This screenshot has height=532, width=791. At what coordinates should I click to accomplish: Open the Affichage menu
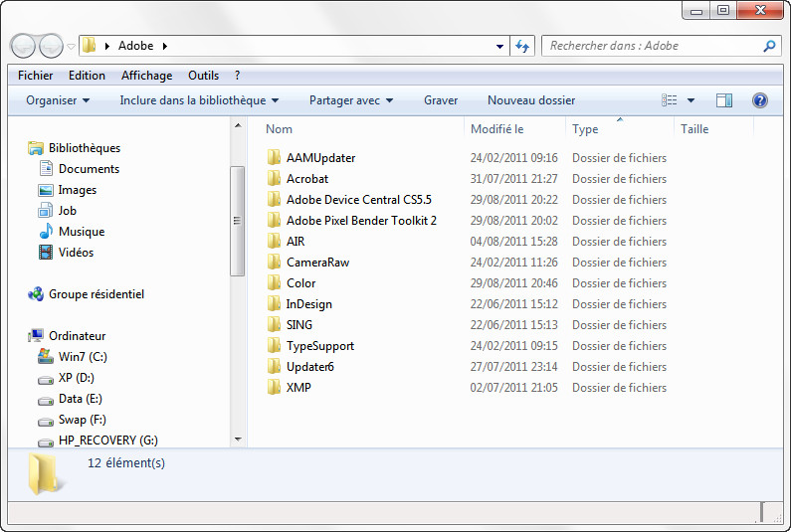(x=147, y=76)
